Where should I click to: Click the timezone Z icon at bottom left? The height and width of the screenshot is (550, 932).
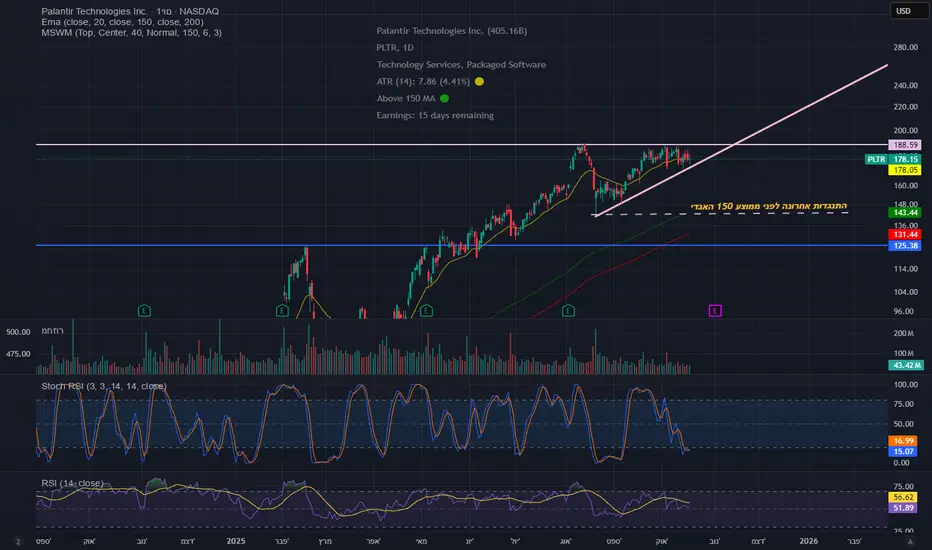18,541
